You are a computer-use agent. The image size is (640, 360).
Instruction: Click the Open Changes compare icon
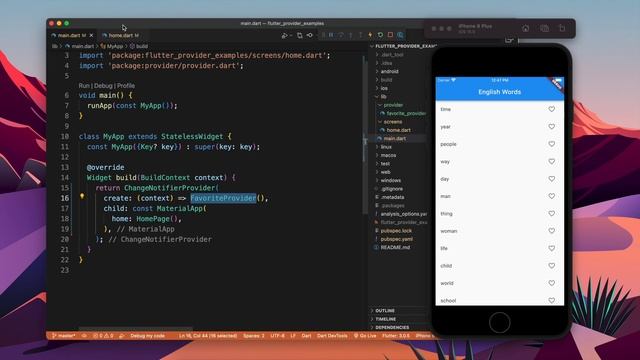coord(300,36)
